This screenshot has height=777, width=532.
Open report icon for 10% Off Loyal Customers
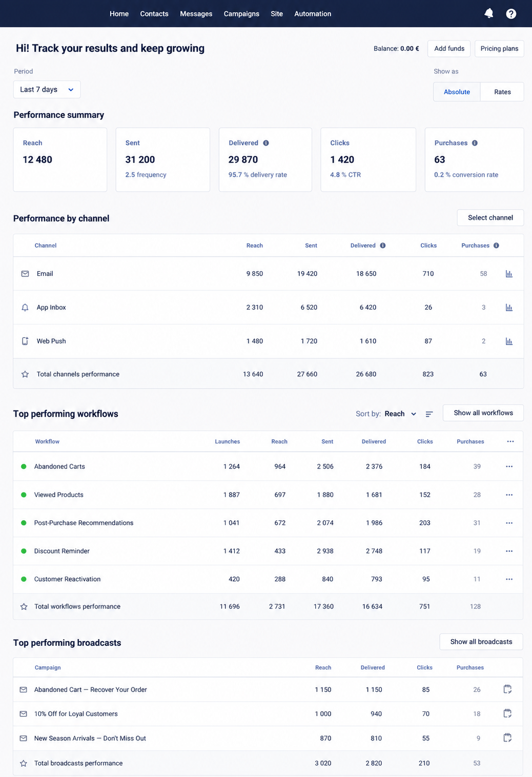507,713
